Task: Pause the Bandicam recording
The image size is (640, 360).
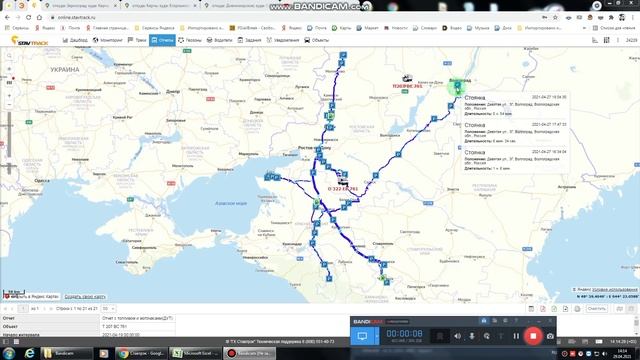Action: [516, 336]
